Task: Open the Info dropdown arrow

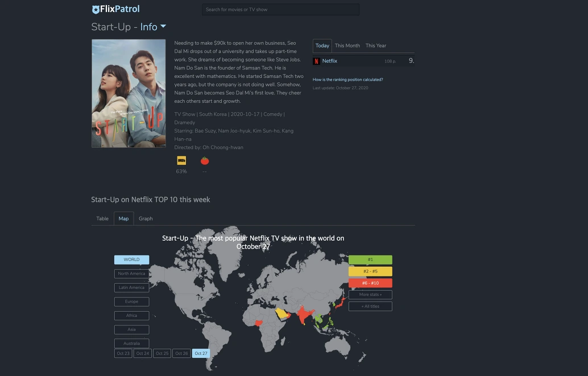Action: [163, 26]
